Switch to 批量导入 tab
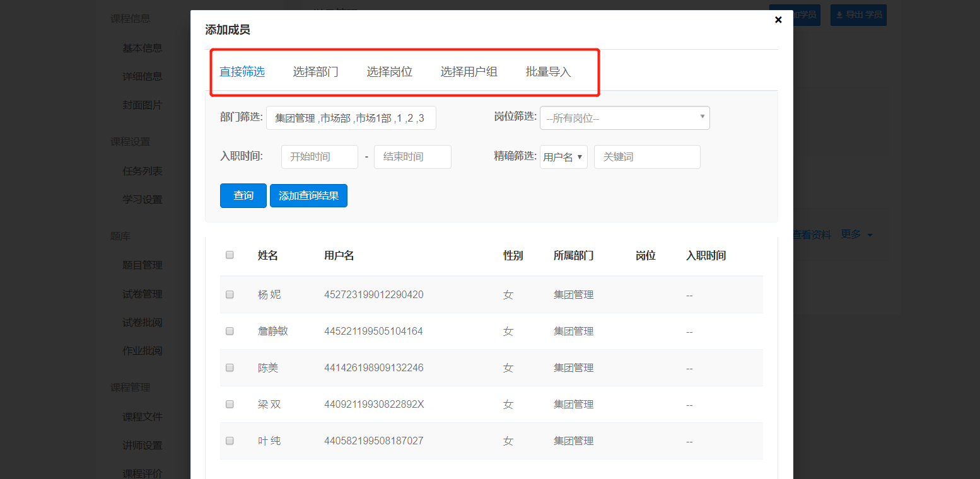The height and width of the screenshot is (479, 980). (x=549, y=72)
